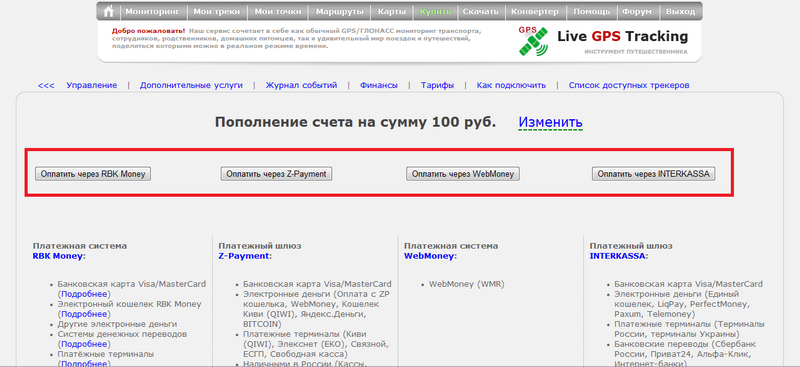The image size is (800, 367).
Task: Go to Мои треки in the top menu
Action: (217, 11)
